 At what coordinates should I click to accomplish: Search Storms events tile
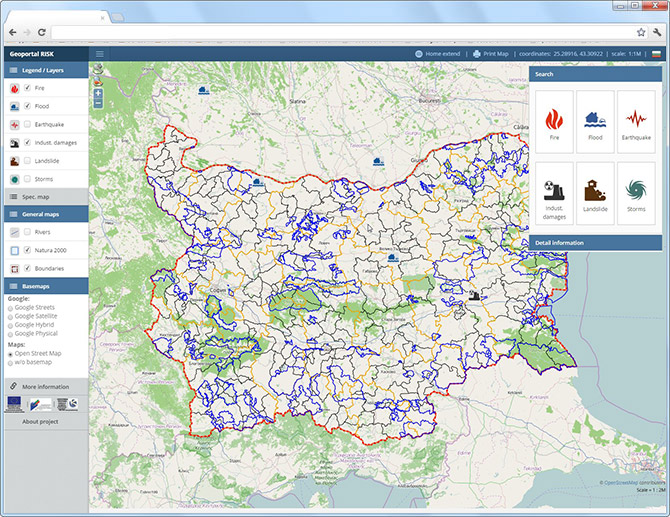point(636,194)
